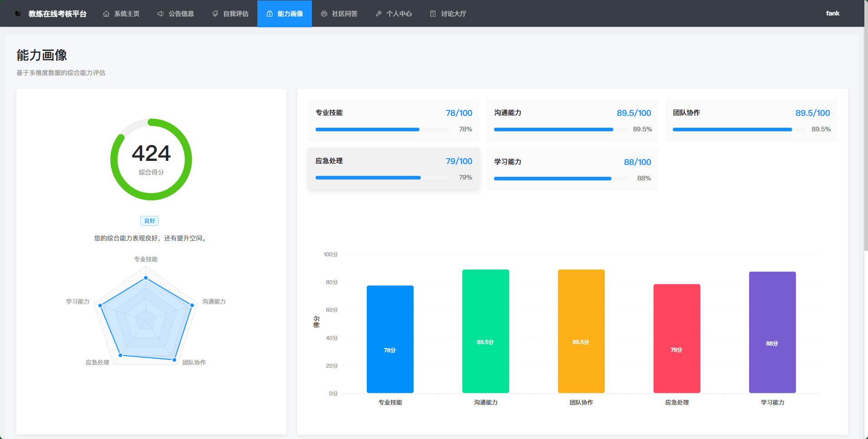Open the fank user menu
Screen dimensions: 868x439
tap(833, 13)
